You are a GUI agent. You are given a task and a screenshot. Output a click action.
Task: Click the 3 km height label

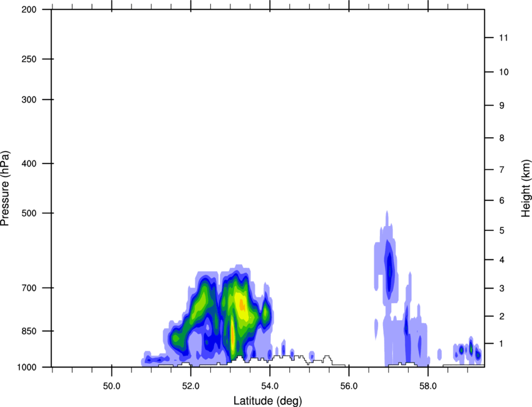[502, 288]
